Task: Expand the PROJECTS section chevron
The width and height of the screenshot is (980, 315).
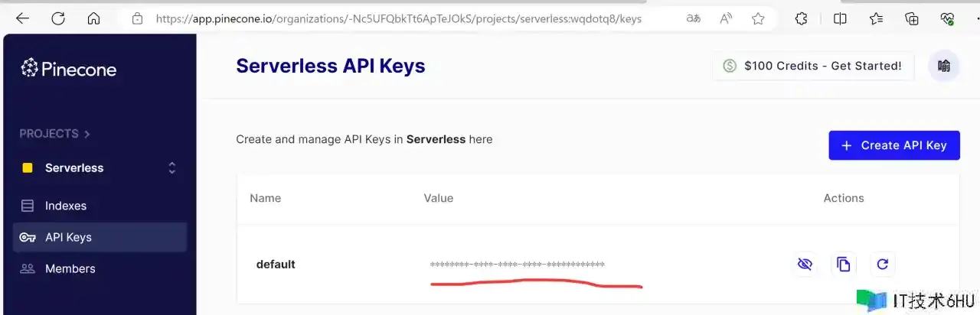Action: point(87,134)
